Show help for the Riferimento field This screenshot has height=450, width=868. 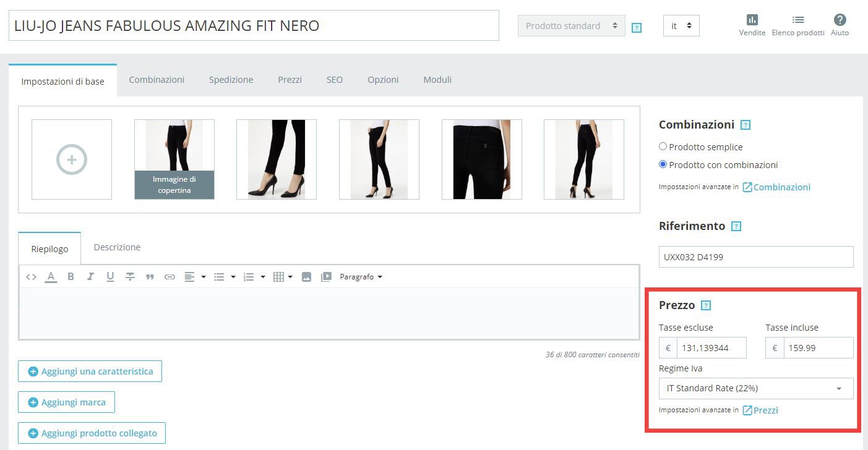coord(736,226)
